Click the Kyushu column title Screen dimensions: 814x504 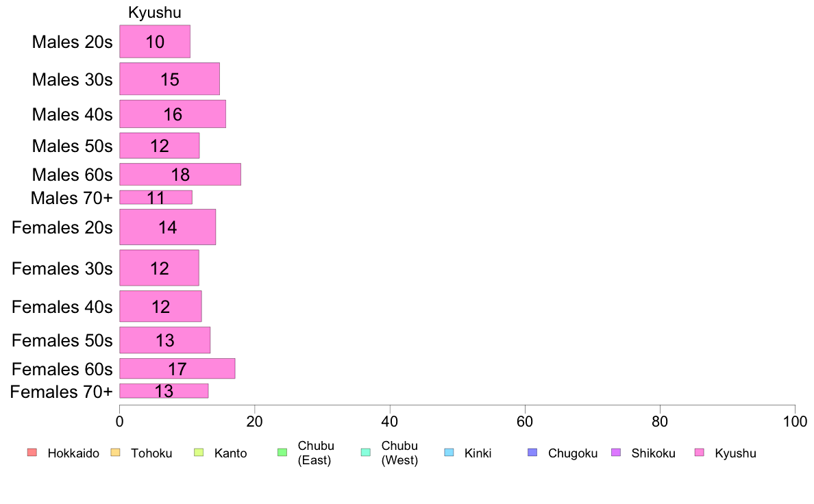point(155,12)
